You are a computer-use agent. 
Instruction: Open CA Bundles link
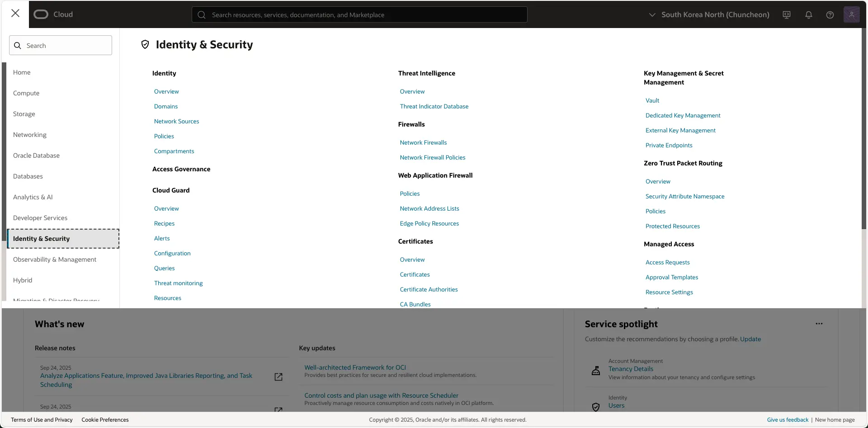tap(415, 304)
